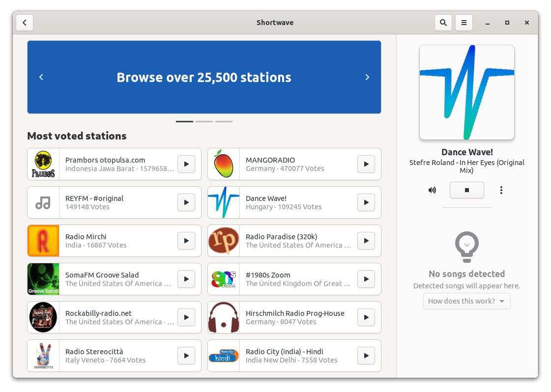Viewport: 551px width, 392px height.
Task: Play the MANGORADIO station
Action: (366, 164)
